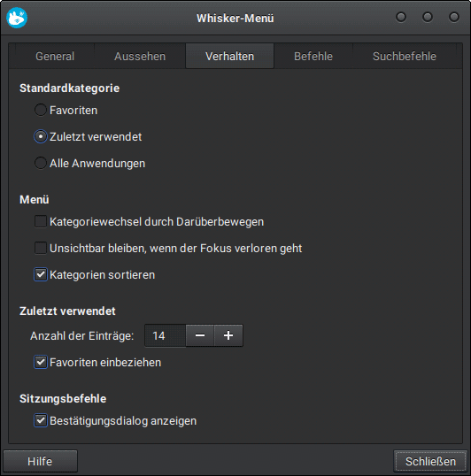The height and width of the screenshot is (476, 471).
Task: Open the Aussehen tab
Action: click(x=140, y=56)
